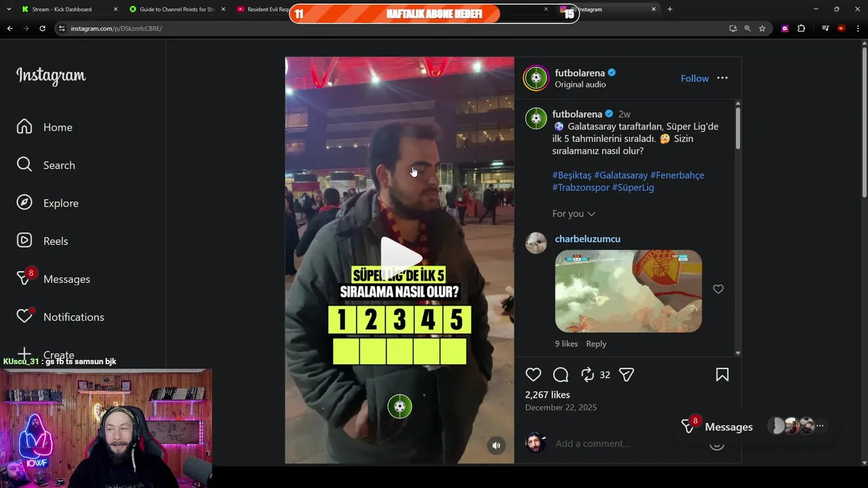Click comments panel scrollbar

(738, 128)
